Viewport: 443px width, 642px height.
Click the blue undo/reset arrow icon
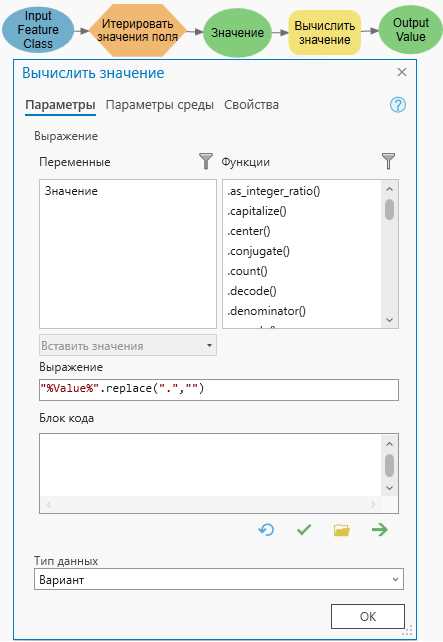266,530
